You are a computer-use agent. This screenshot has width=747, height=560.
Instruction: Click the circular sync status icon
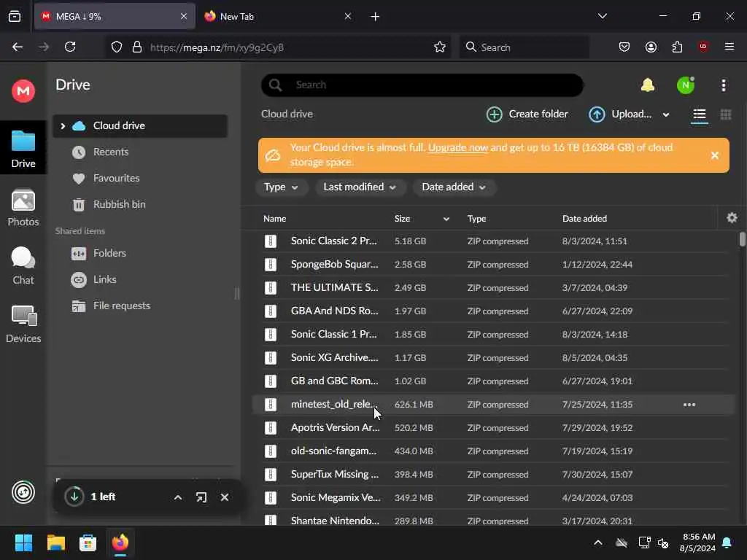(x=23, y=492)
